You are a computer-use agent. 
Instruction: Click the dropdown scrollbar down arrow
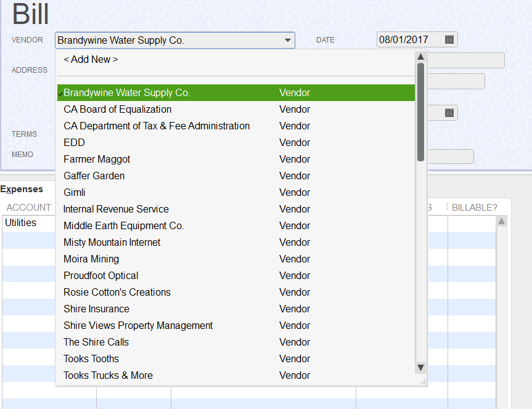[420, 368]
